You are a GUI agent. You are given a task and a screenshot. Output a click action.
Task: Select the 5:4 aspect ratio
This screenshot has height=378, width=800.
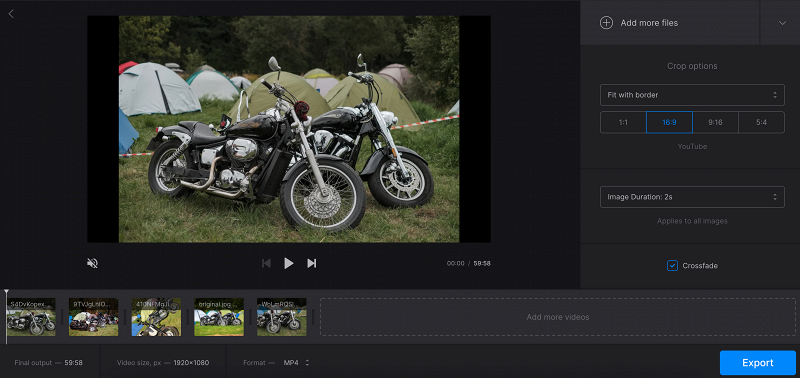(x=761, y=122)
